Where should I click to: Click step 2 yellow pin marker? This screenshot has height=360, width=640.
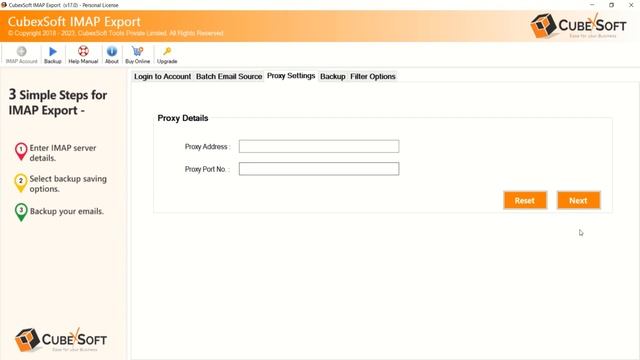pos(21,182)
